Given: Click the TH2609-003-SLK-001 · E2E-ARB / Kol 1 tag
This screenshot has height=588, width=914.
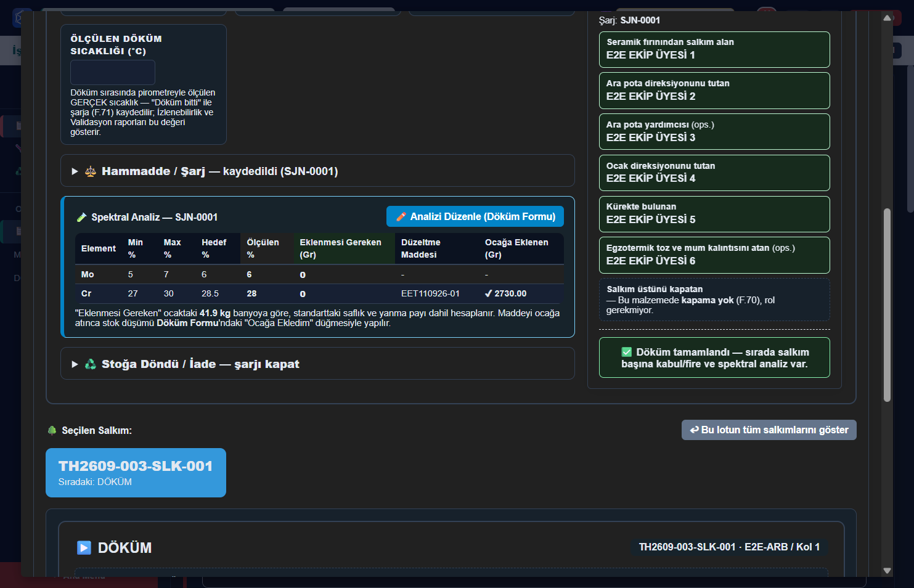Looking at the screenshot, I should (x=729, y=547).
